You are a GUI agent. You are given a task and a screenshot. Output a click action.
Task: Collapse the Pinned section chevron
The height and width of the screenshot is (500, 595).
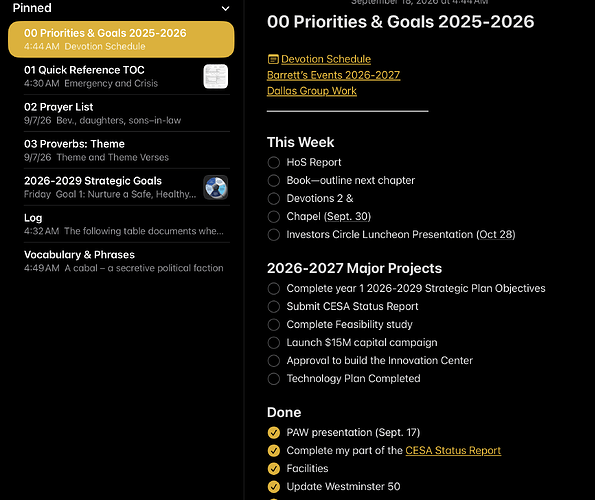pos(225,8)
